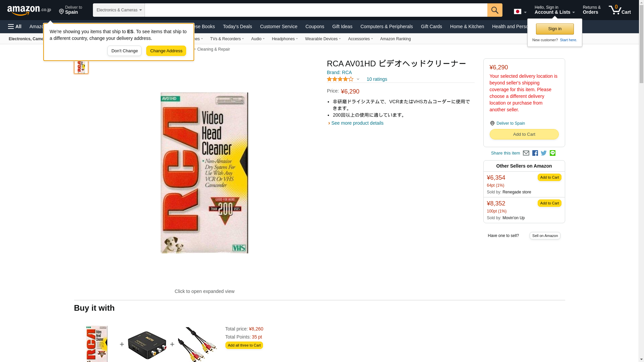The height and width of the screenshot is (362, 644).
Task: Open Headphones submenu in category bar
Action: click(x=285, y=39)
